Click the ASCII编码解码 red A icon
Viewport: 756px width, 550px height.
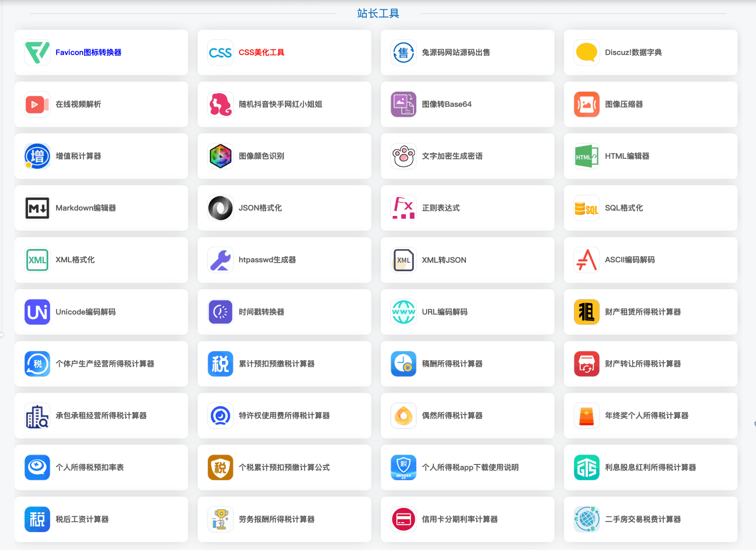[587, 260]
